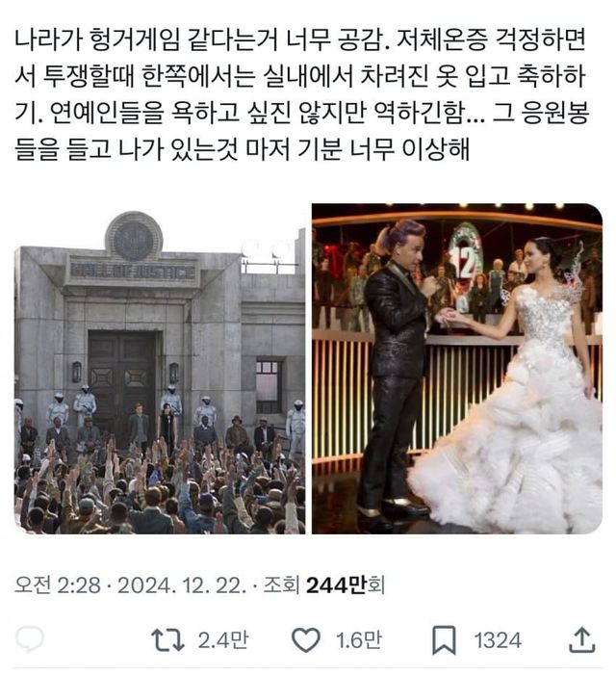This screenshot has height=675, width=616.
Task: Click the 2024. 12. 22. date link
Action: (182, 585)
